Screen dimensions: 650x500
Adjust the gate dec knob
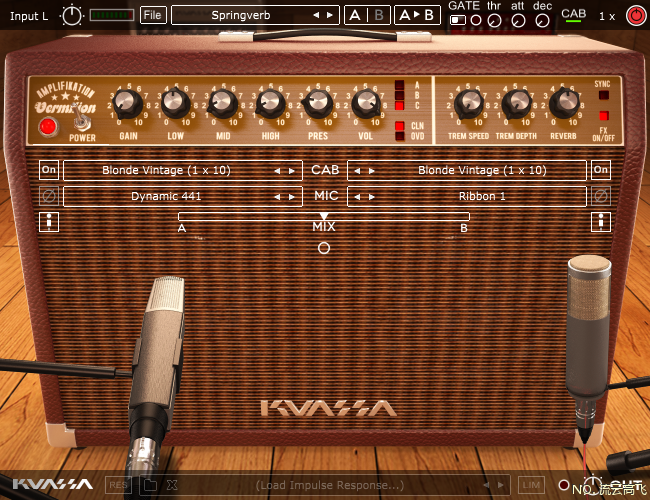(x=542, y=20)
